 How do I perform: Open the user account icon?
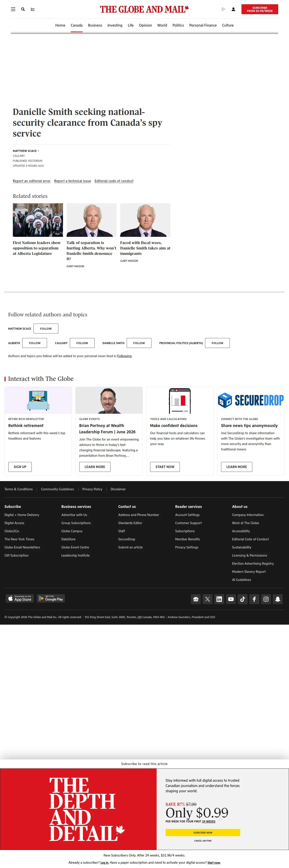pos(233,9)
